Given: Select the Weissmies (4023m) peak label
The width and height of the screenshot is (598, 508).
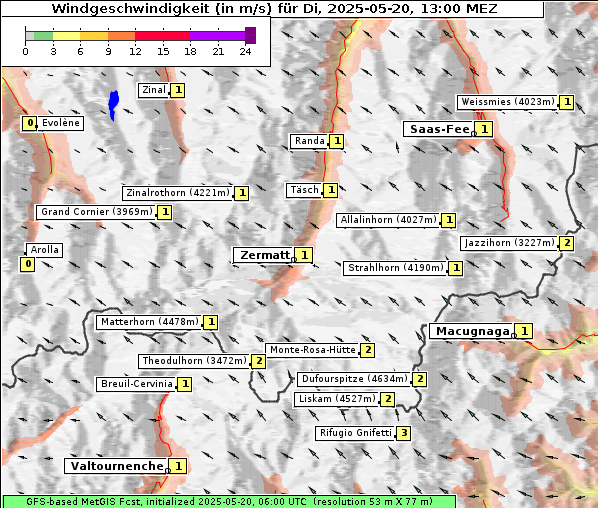Looking at the screenshot, I should (508, 102).
